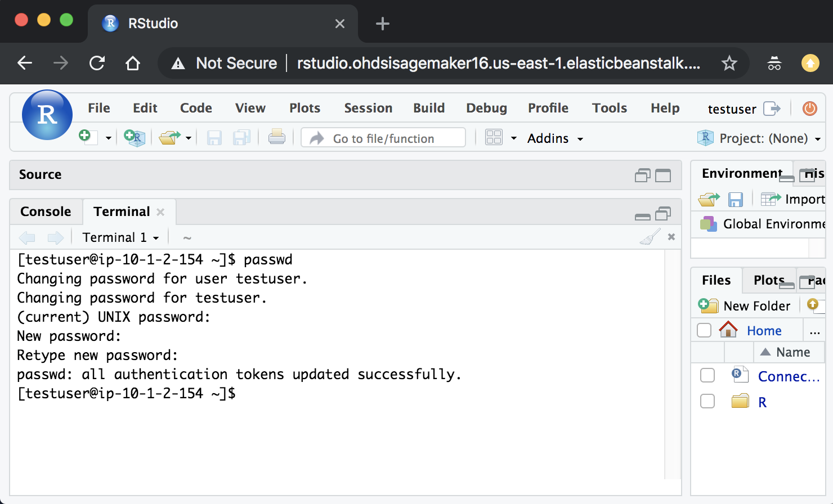Image resolution: width=833 pixels, height=504 pixels.
Task: Click Save workspace disk icon in Environment
Action: pyautogui.click(x=736, y=199)
